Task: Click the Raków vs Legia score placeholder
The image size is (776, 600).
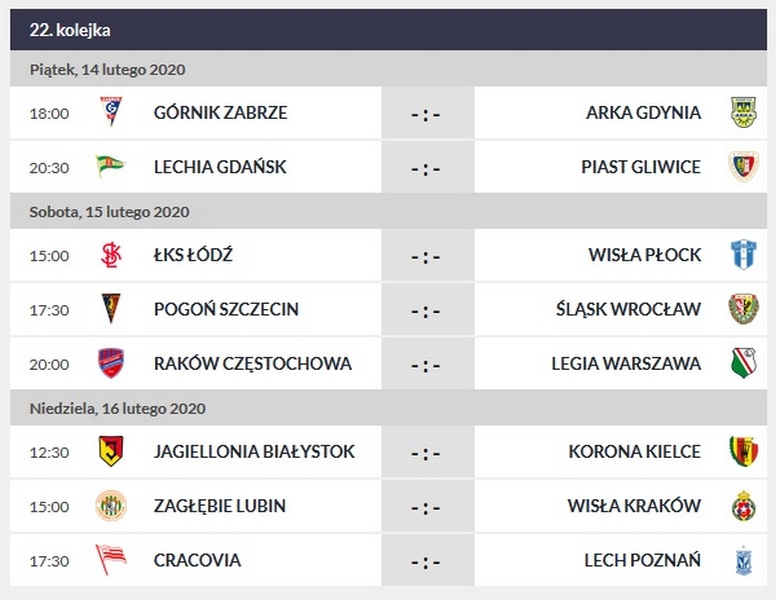Action: [426, 364]
